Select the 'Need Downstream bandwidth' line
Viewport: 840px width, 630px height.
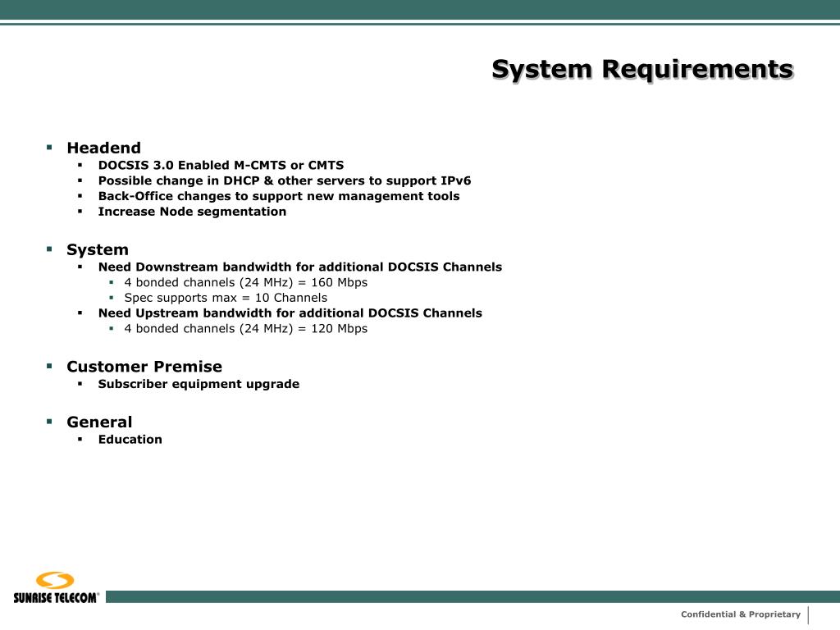click(x=300, y=267)
